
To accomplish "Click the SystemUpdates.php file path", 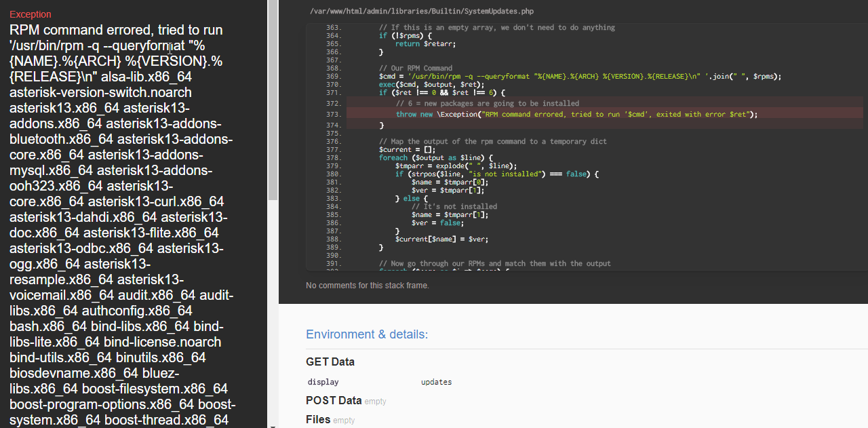I will [x=421, y=12].
